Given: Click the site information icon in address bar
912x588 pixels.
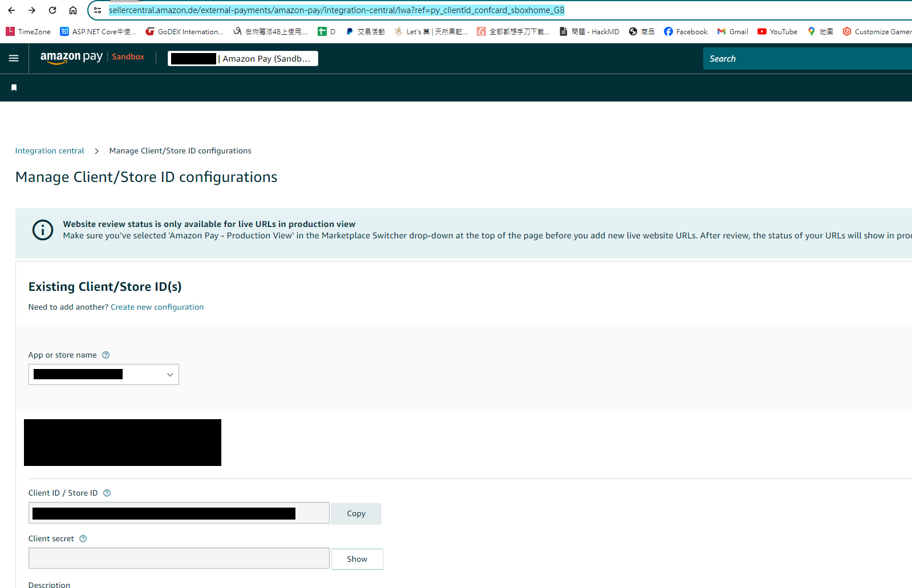Looking at the screenshot, I should [x=98, y=10].
